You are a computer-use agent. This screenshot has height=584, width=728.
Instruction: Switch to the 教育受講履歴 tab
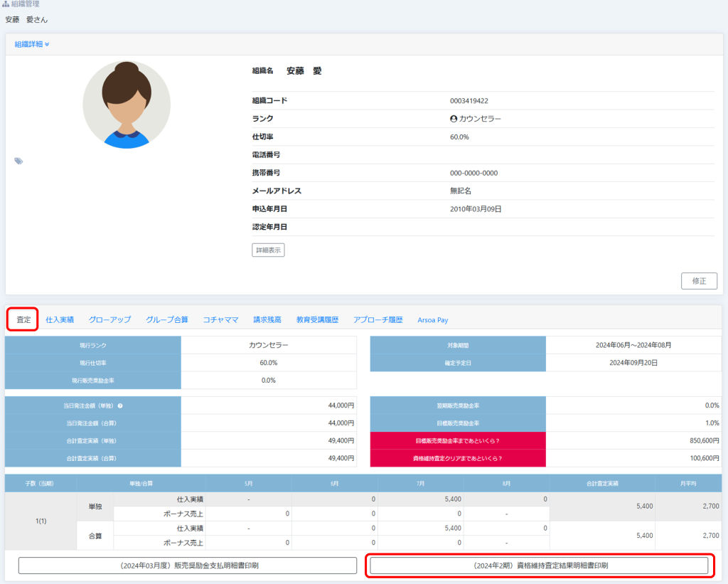(x=317, y=320)
